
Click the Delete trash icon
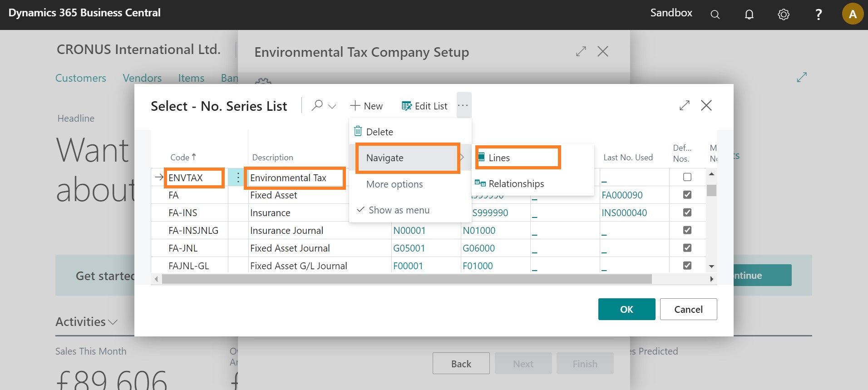[358, 132]
